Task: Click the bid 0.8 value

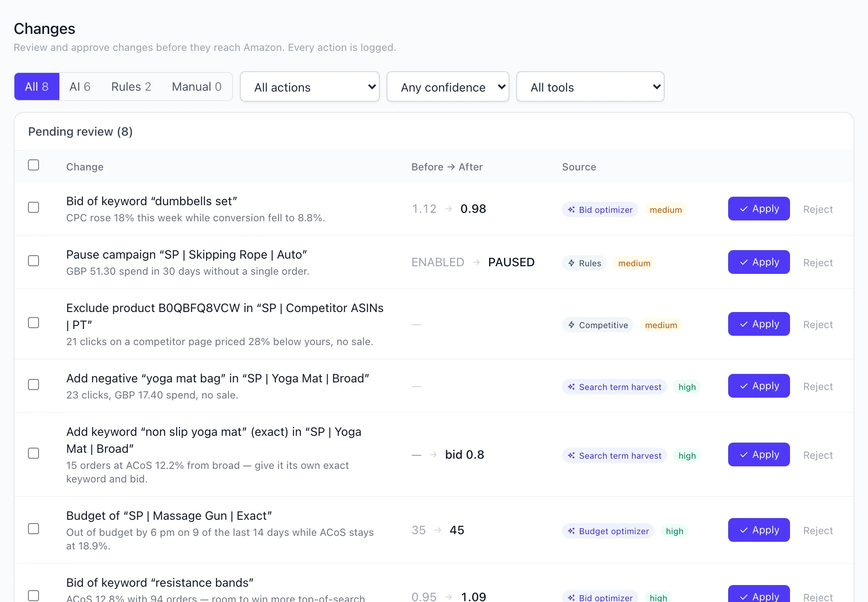Action: [x=465, y=454]
